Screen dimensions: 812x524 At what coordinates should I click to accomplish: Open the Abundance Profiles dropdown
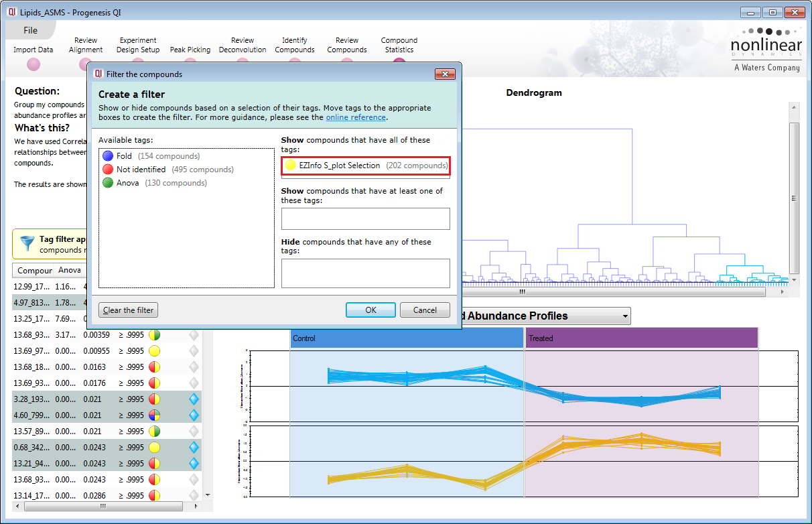(x=625, y=316)
